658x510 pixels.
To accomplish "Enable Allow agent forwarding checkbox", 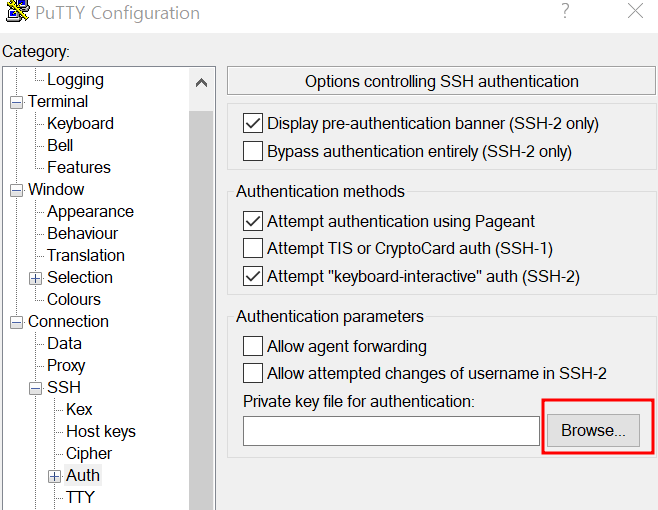I will [x=253, y=346].
